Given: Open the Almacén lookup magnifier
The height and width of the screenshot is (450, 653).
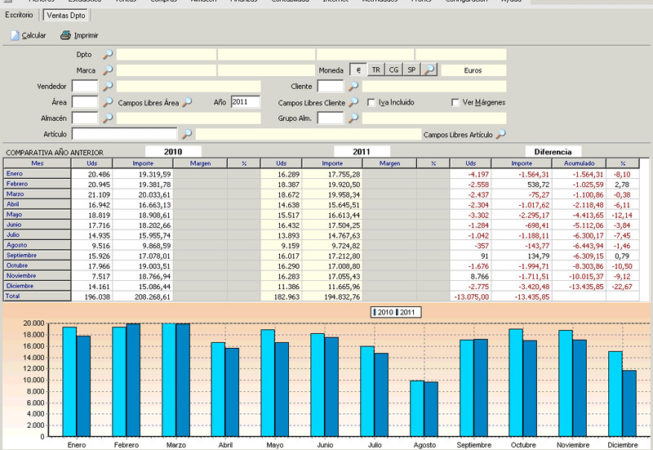Looking at the screenshot, I should (x=108, y=118).
